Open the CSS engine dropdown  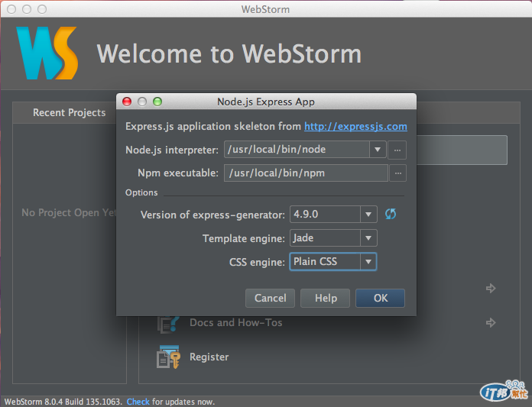(368, 262)
